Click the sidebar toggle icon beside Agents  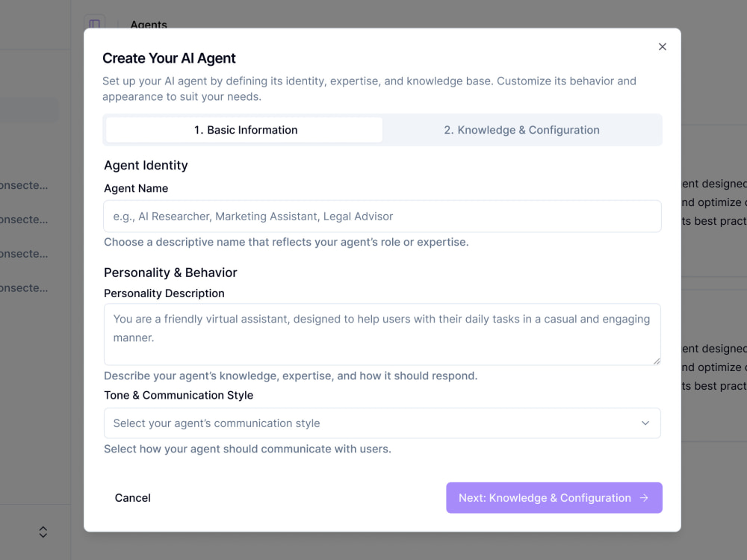[x=94, y=23]
